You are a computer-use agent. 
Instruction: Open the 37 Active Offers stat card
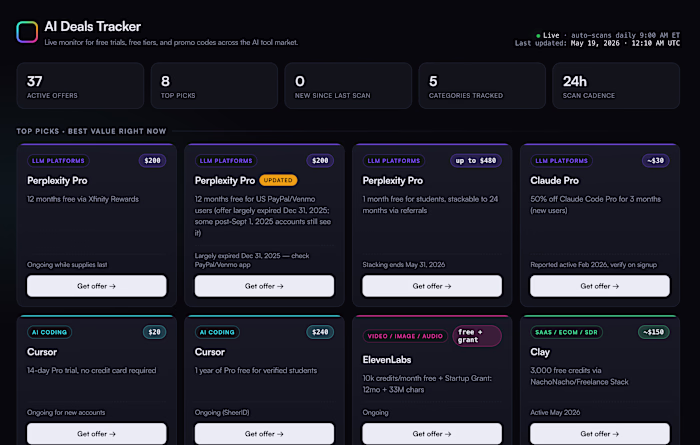pos(80,86)
